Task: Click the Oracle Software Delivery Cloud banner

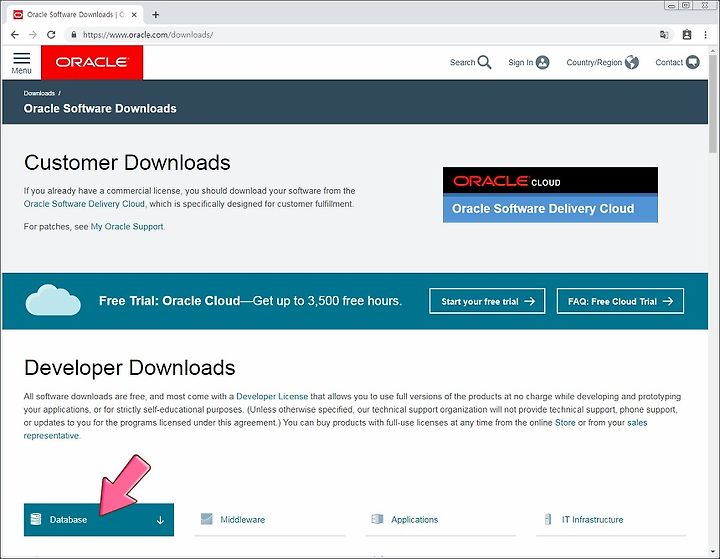Action: tap(550, 195)
